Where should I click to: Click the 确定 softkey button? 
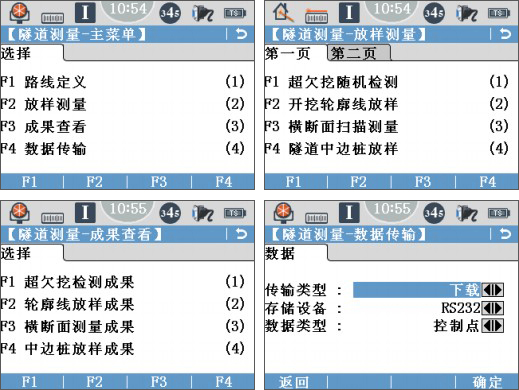coord(487,382)
